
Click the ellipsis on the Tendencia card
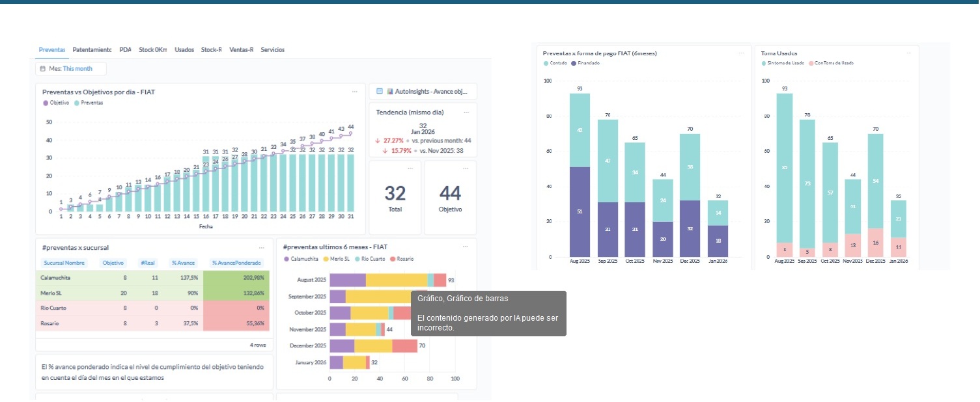click(x=466, y=112)
